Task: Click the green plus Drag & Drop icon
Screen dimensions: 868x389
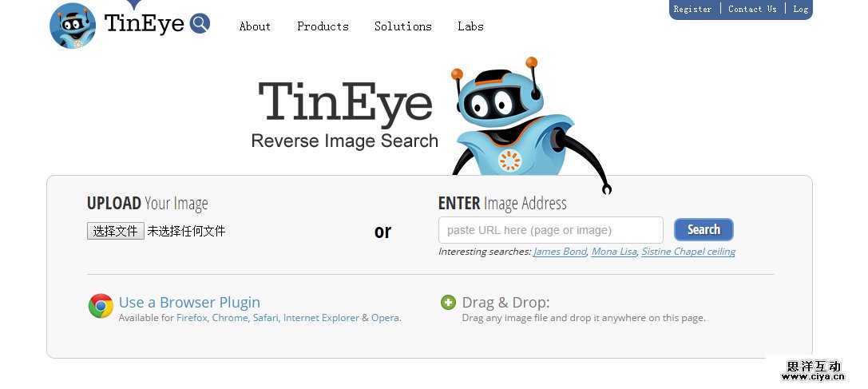Action: (x=448, y=303)
